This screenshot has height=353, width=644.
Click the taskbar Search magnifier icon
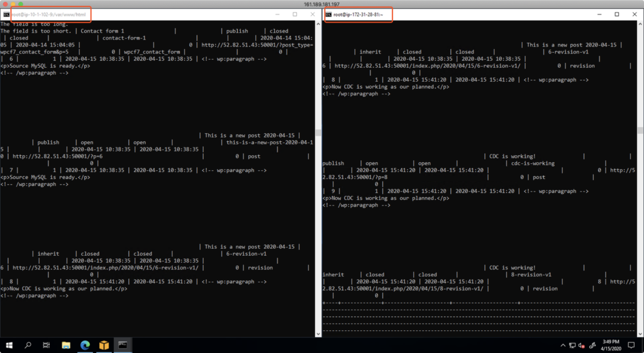click(28, 345)
